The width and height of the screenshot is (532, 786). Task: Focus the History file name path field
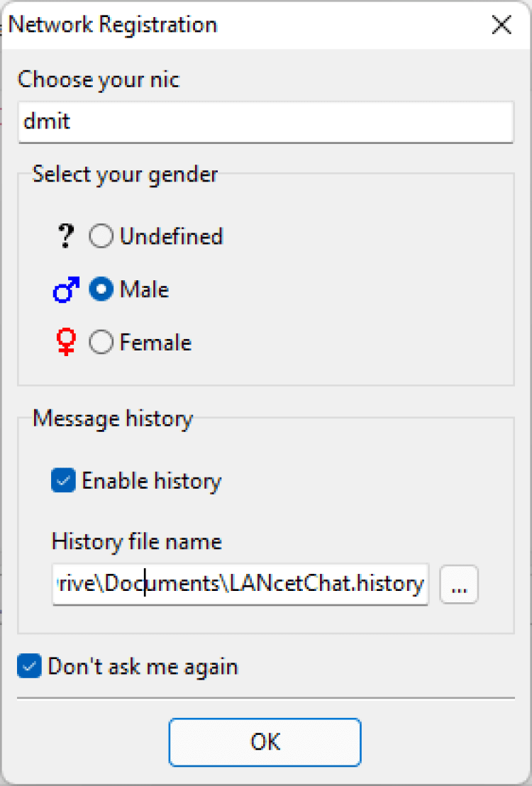[x=240, y=585]
